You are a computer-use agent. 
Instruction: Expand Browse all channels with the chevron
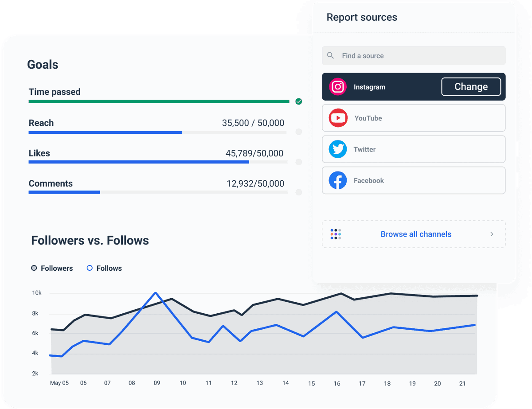coord(492,234)
